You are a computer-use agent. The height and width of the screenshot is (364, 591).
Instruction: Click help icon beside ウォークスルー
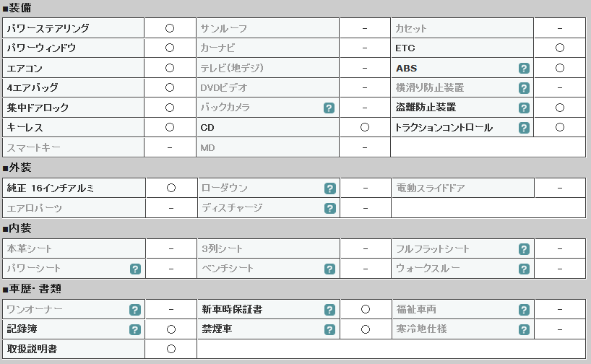coord(524,269)
